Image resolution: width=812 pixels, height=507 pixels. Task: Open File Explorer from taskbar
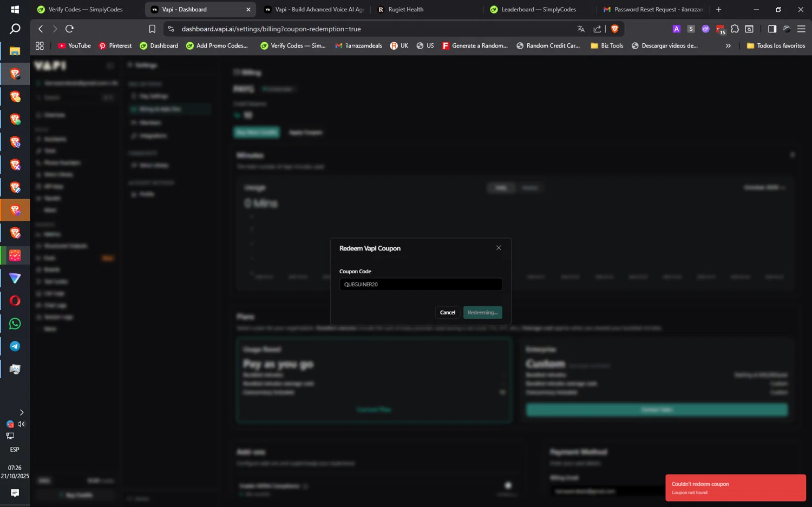pos(15,51)
